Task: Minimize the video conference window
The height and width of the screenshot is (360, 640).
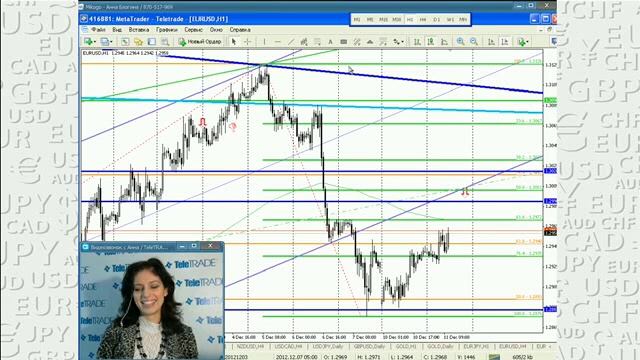Action: pyautogui.click(x=182, y=246)
